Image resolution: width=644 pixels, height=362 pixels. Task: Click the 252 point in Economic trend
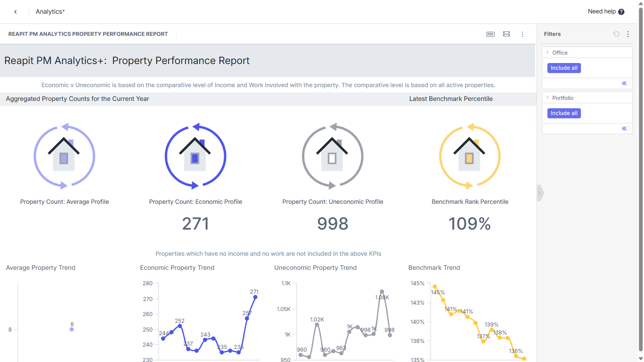(180, 326)
